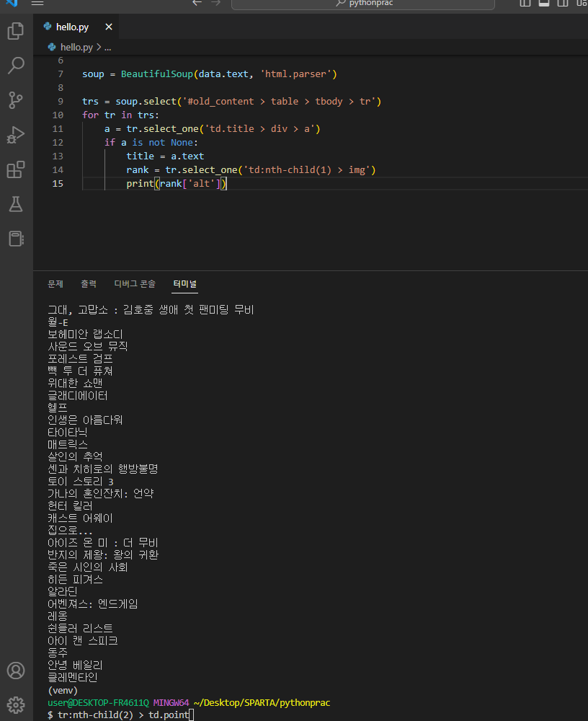Click line number 9 in the gutter

pyautogui.click(x=61, y=101)
